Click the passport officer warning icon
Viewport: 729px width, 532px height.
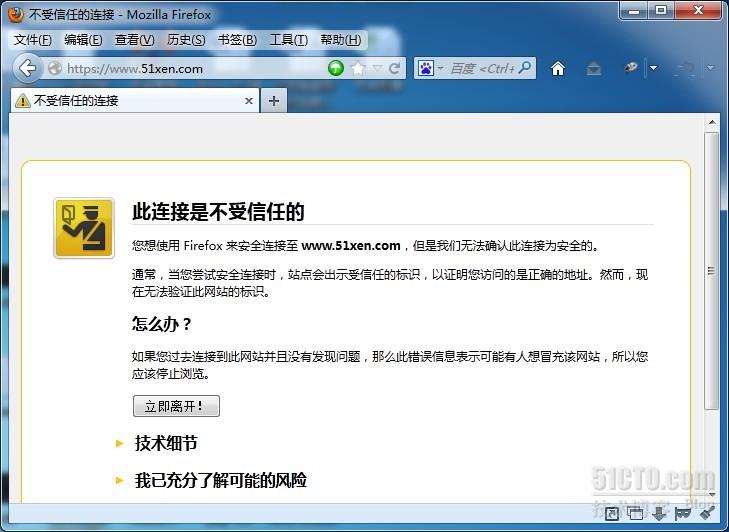(x=84, y=228)
